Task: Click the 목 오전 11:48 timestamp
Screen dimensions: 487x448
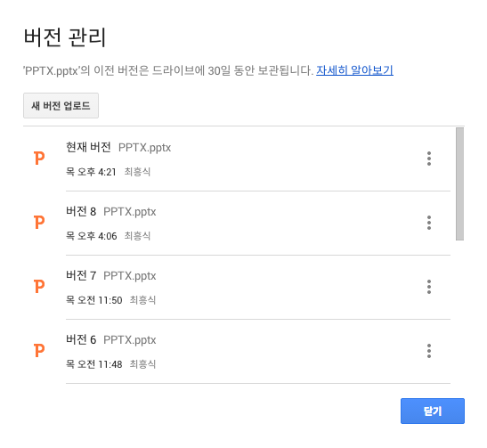Action: pos(94,364)
